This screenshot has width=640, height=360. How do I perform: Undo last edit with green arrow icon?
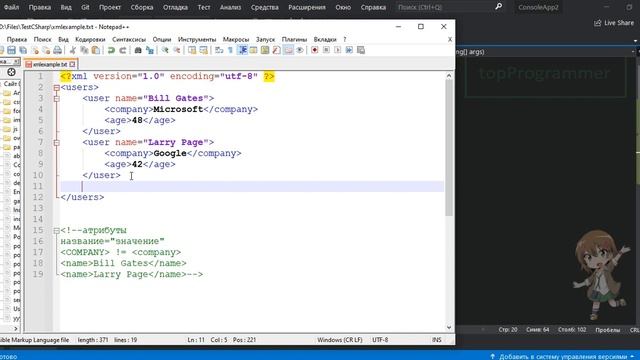tap(111, 50)
